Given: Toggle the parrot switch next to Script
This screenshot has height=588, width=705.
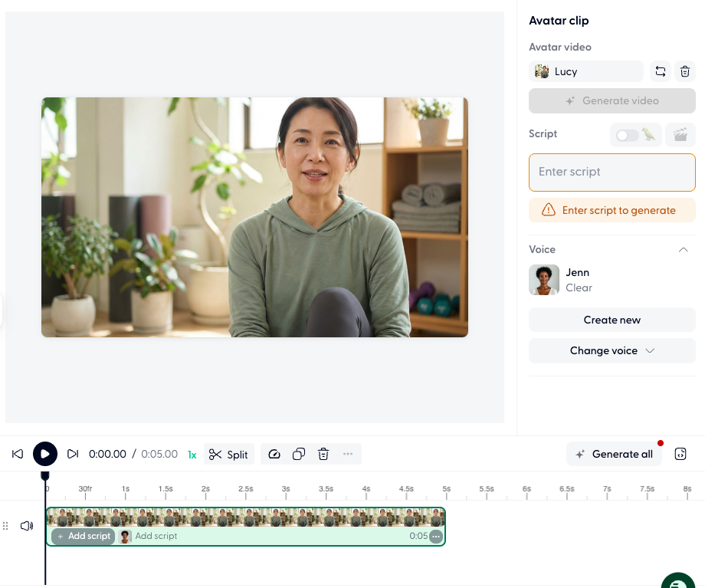Looking at the screenshot, I should [635, 135].
